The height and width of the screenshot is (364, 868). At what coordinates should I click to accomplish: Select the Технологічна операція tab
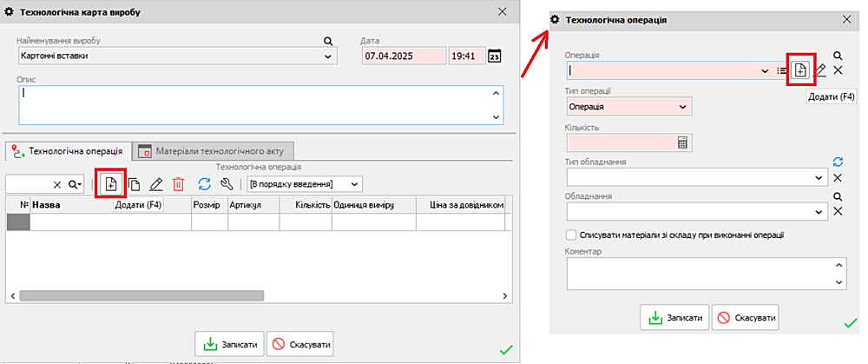pyautogui.click(x=69, y=151)
